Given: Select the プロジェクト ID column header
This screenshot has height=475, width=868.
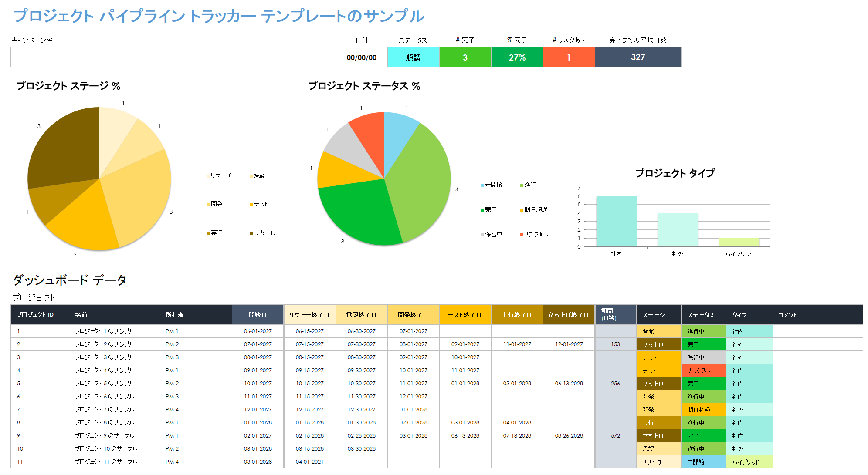Looking at the screenshot, I should click(x=40, y=315).
